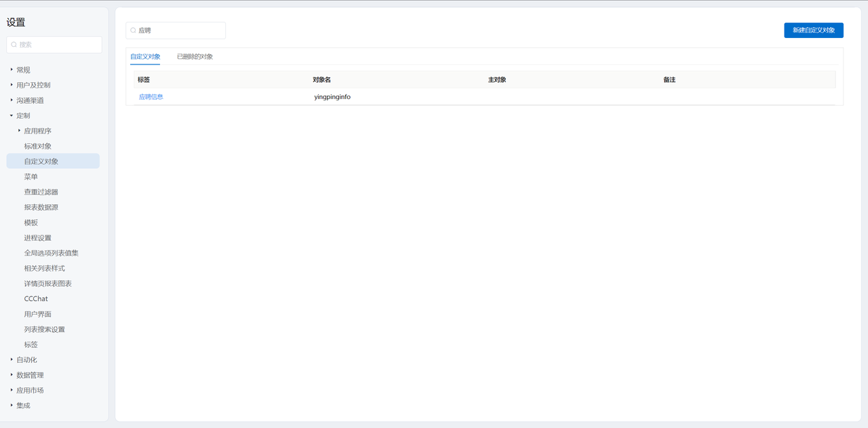
Task: Expand the 常规 tree section
Action: (12, 70)
